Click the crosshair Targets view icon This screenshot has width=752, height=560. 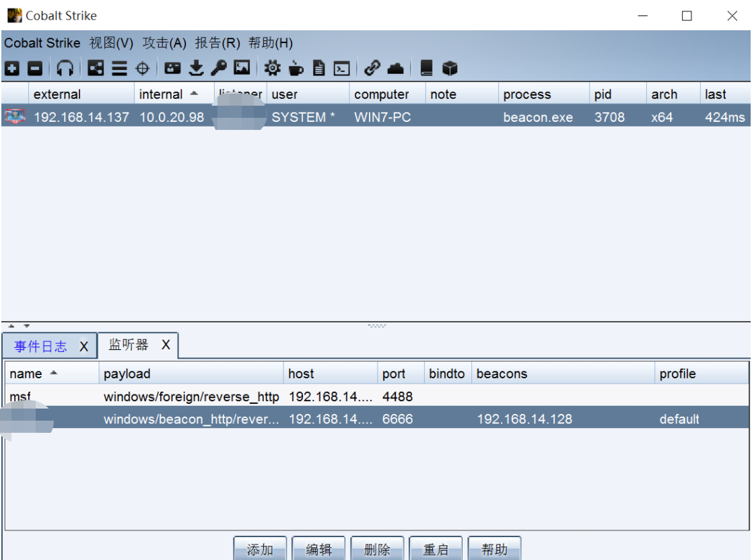tap(142, 68)
